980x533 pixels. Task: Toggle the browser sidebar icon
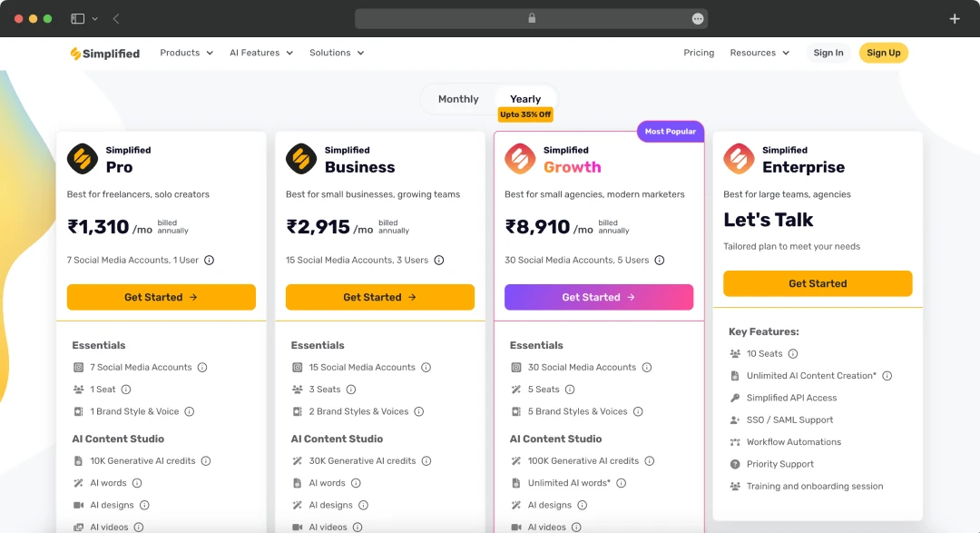pos(76,17)
